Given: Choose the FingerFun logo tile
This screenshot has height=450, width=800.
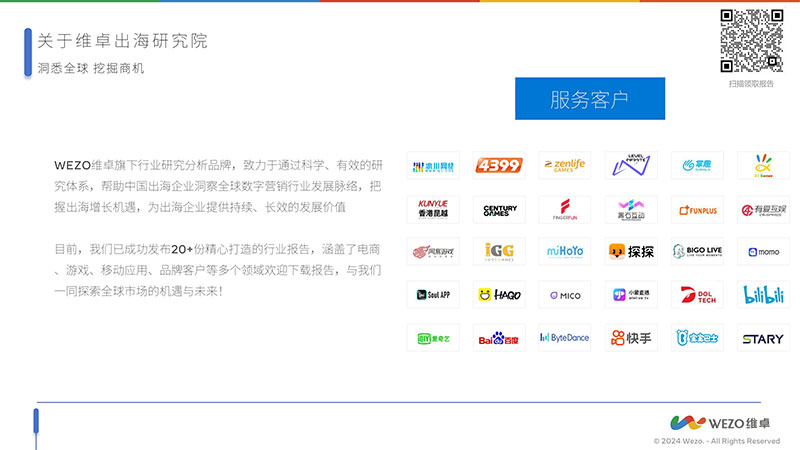Looking at the screenshot, I should (x=565, y=210).
